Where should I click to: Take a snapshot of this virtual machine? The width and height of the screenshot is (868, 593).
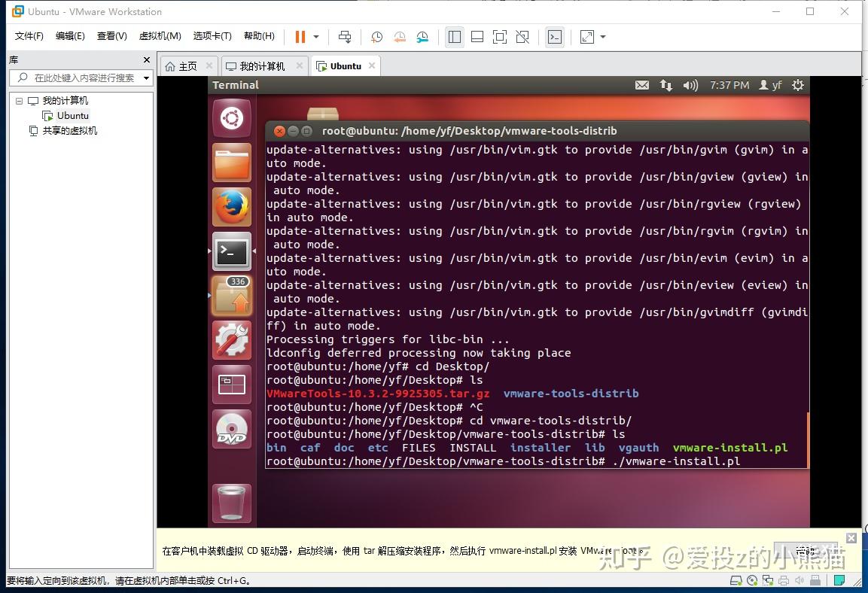coord(376,37)
